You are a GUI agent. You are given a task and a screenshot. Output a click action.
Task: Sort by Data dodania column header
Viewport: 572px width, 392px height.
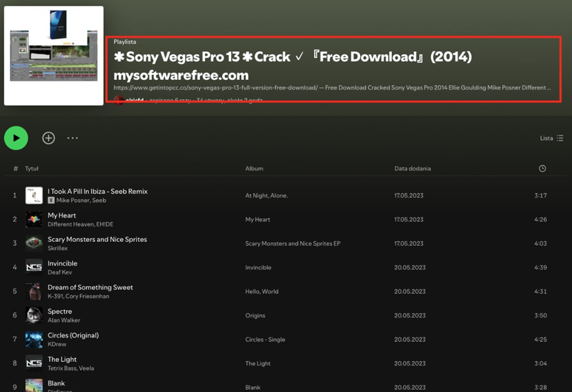point(412,169)
